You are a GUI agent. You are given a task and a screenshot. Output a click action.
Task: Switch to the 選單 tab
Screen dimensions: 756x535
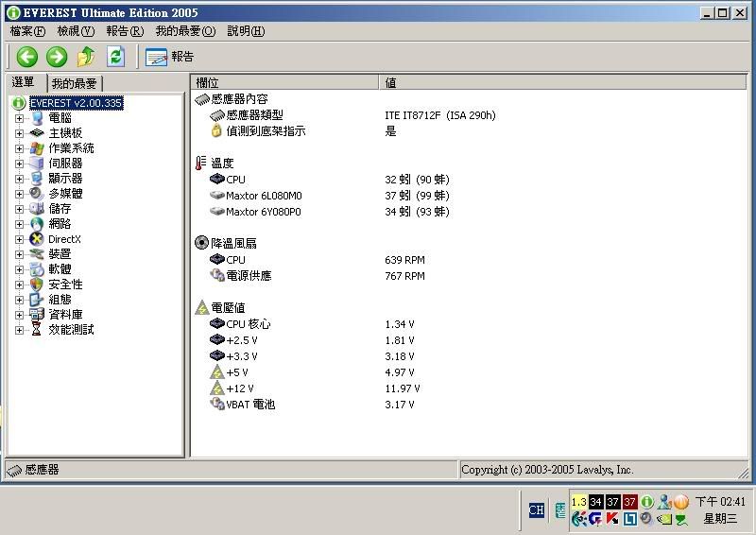(x=25, y=82)
